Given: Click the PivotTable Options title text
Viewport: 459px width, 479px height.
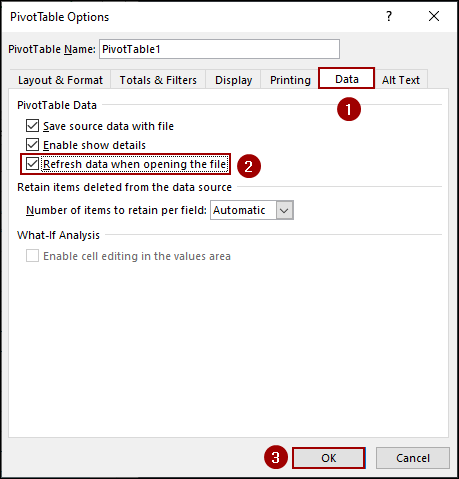Looking at the screenshot, I should point(60,17).
